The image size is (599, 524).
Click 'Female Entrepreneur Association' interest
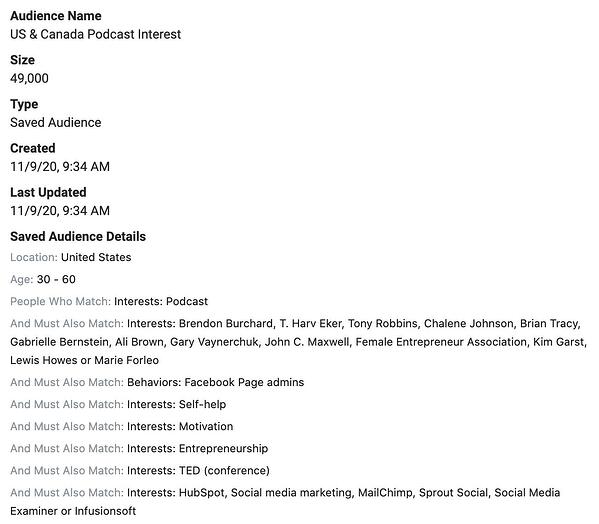441,342
